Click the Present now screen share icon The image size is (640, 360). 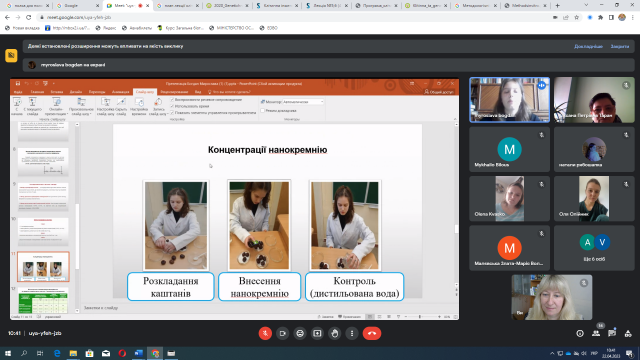(317, 333)
